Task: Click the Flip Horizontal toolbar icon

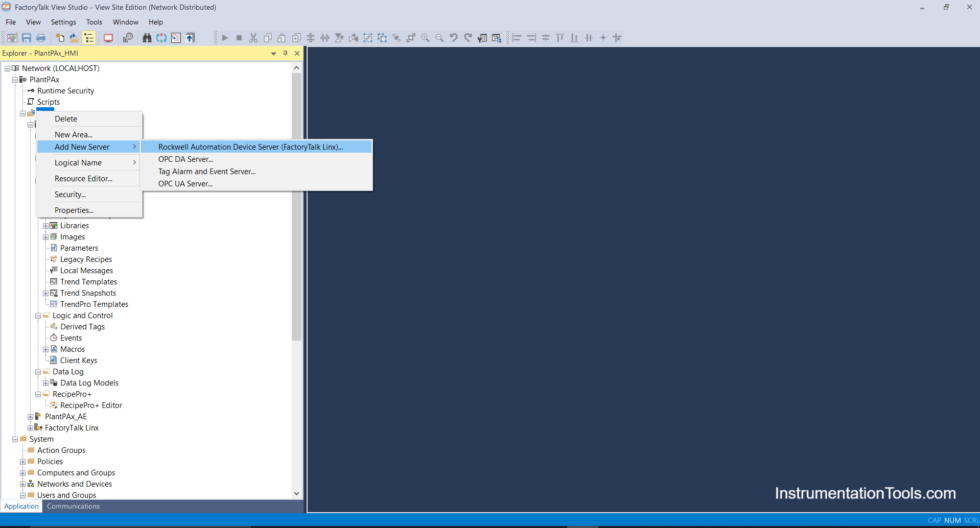Action: pyautogui.click(x=354, y=38)
